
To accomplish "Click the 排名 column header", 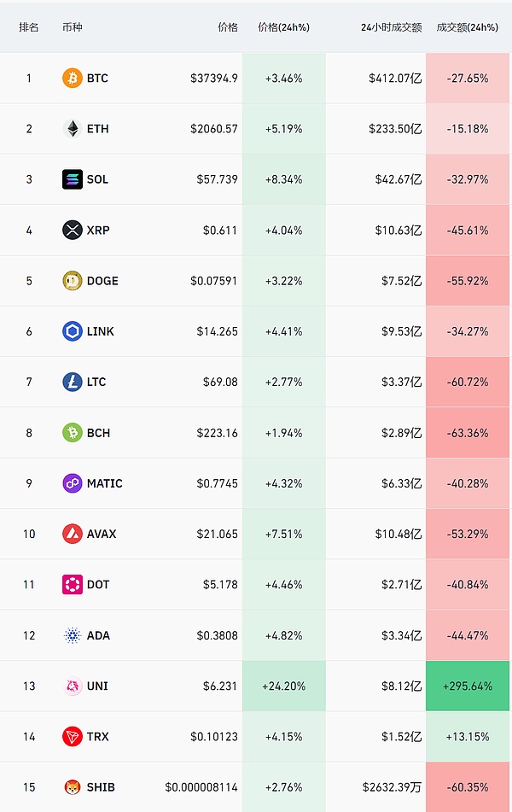I will [x=29, y=27].
